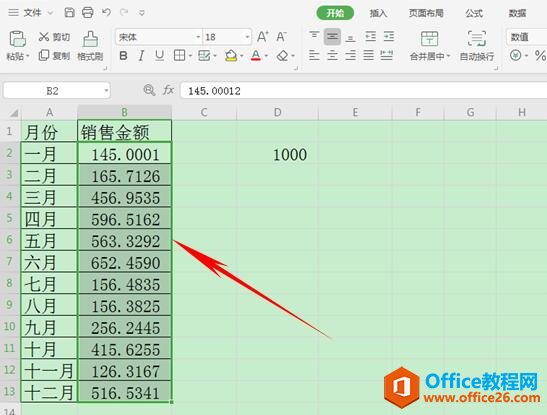Image resolution: width=547 pixels, height=415 pixels.
Task: Select row 7 header
Action: [x=10, y=261]
